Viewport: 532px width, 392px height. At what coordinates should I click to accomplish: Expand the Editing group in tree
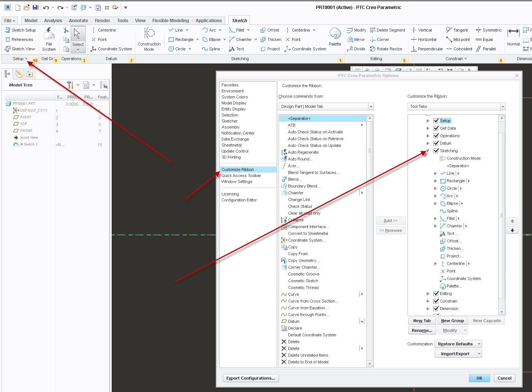428,294
